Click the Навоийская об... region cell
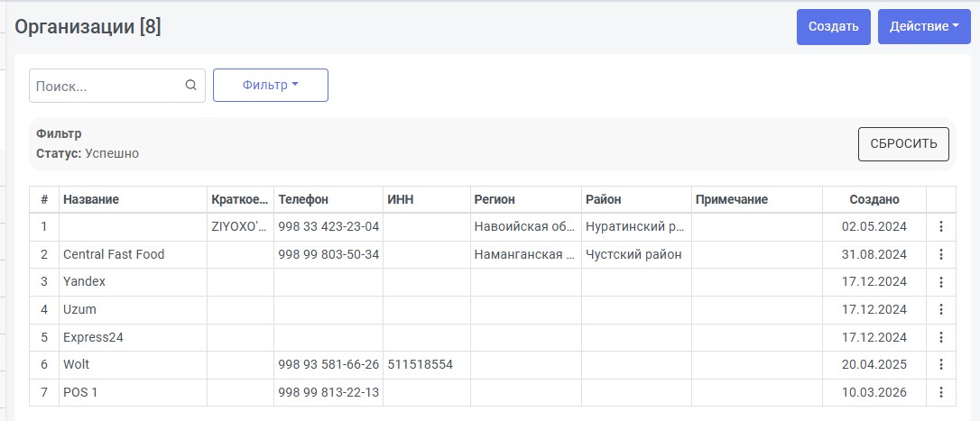 [x=525, y=227]
